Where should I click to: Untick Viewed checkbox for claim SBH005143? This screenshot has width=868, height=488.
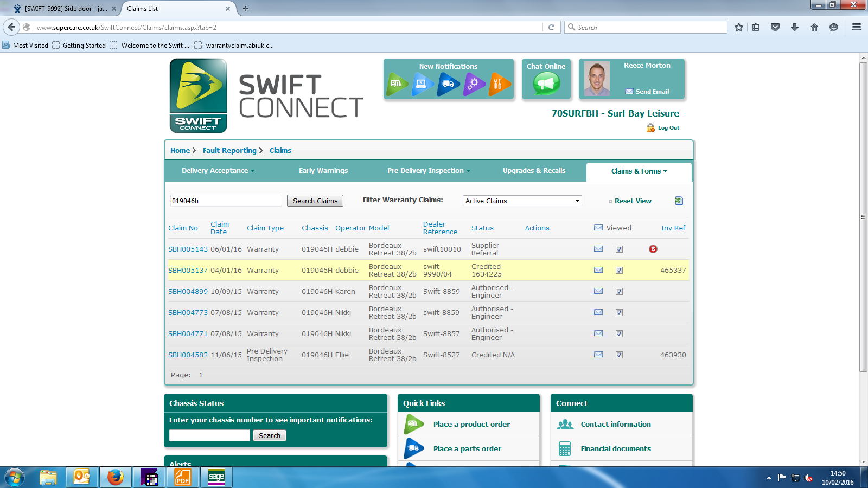point(619,249)
